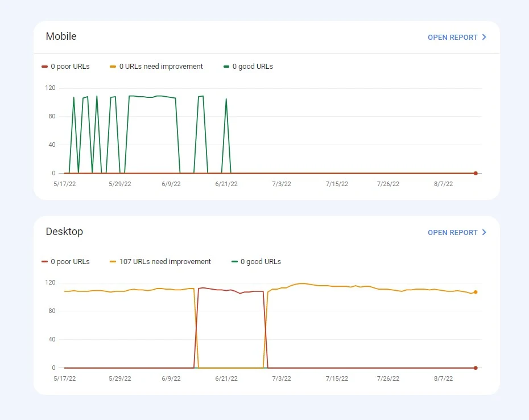Click the 7/26/22 date on Mobile chart axis

(x=388, y=184)
